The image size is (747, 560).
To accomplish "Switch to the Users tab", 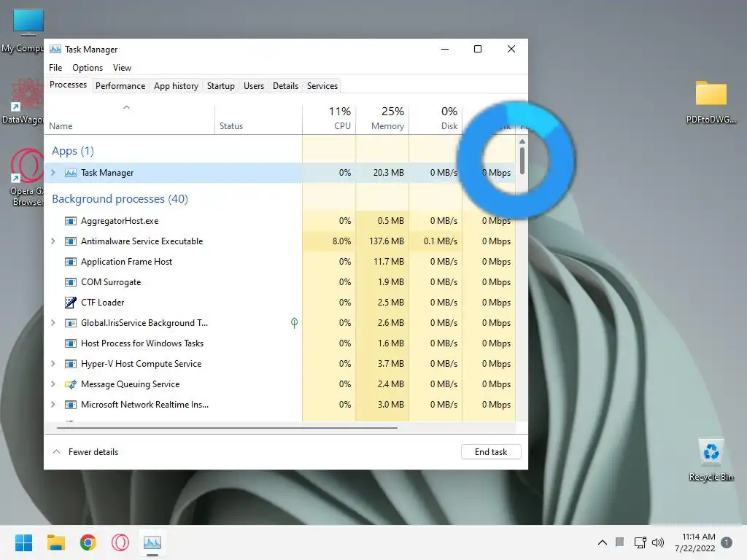I will (253, 86).
